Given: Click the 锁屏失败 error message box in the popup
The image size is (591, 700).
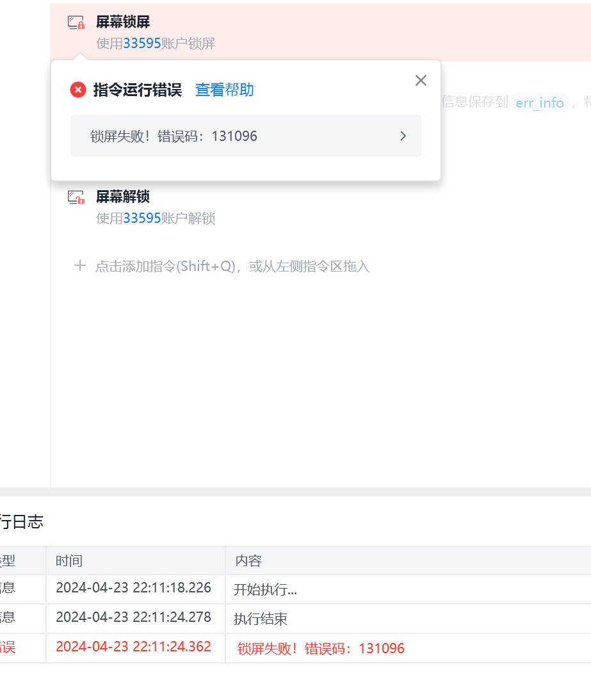Looking at the screenshot, I should tap(246, 136).
